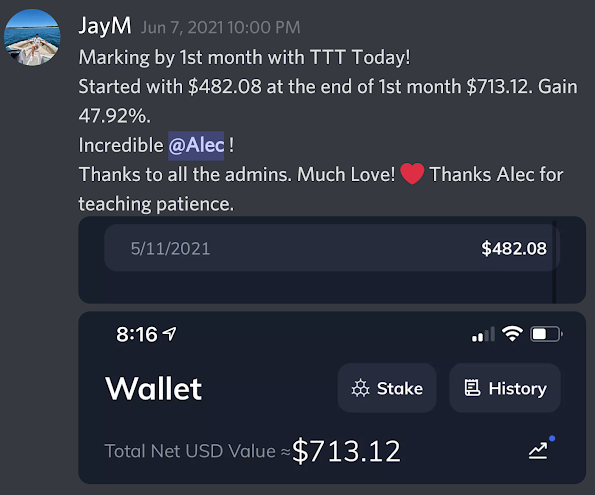
Task: Click the Jun 7, 2021 message timestamp
Action: pyautogui.click(x=220, y=28)
